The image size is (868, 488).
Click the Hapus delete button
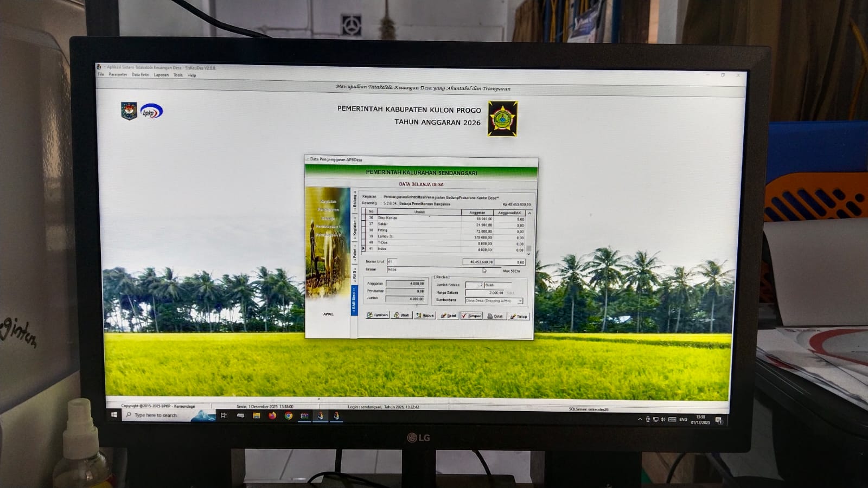425,315
